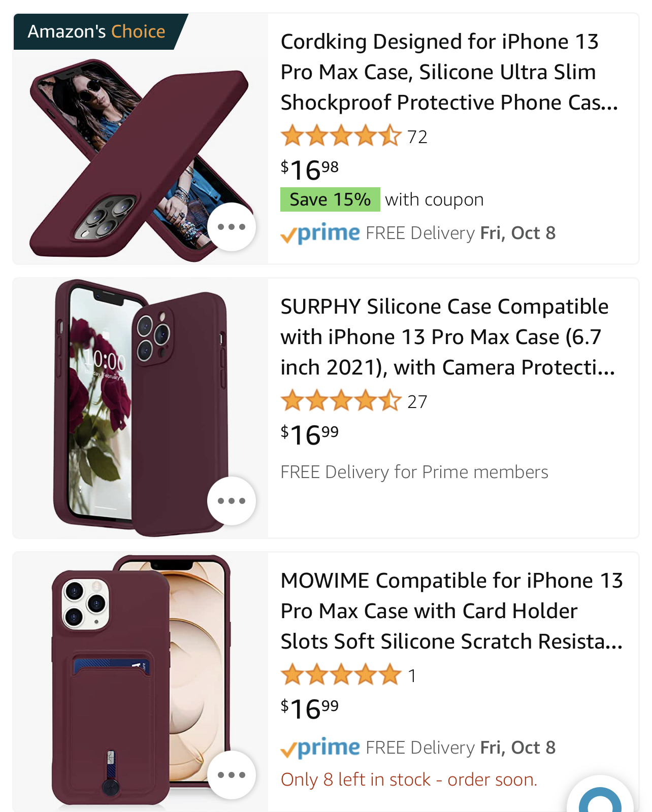Open MOWIME five-star rating
This screenshot has width=652, height=812.
click(341, 675)
